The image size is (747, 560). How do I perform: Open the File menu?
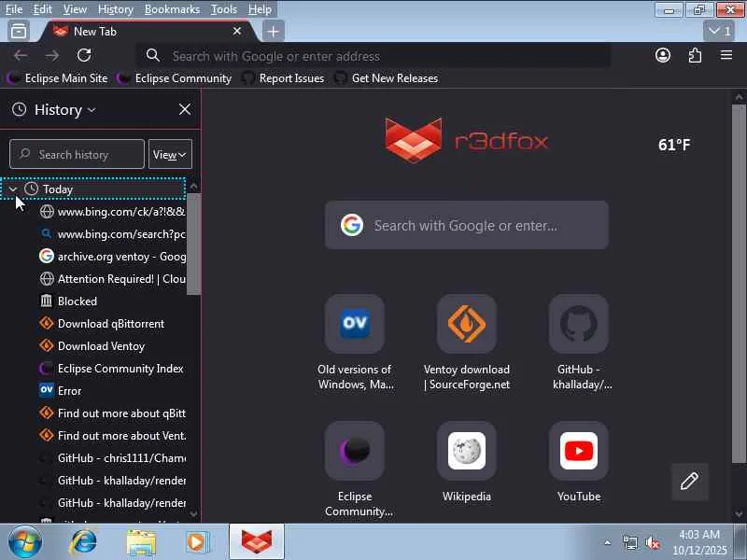(14, 9)
